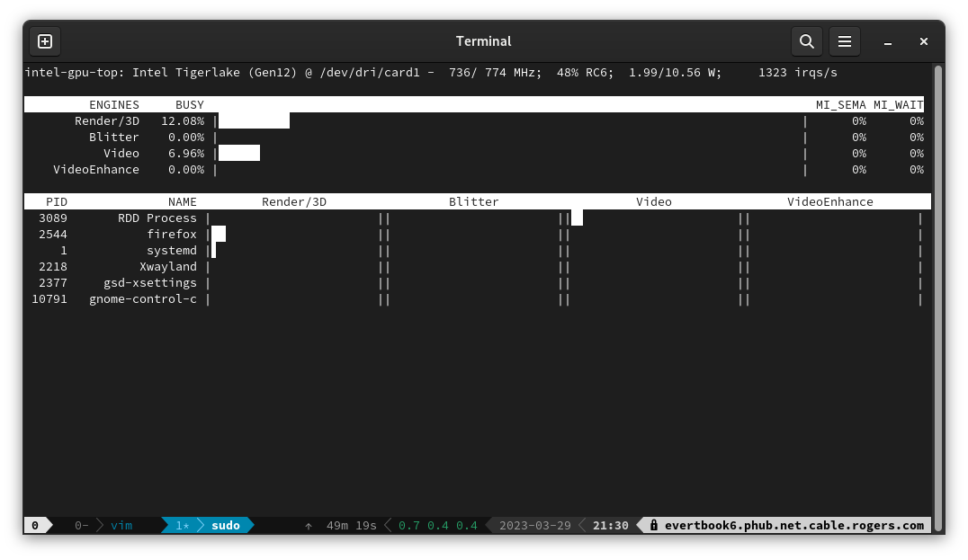Click the PID column header
This screenshot has width=968, height=560.
click(56, 201)
